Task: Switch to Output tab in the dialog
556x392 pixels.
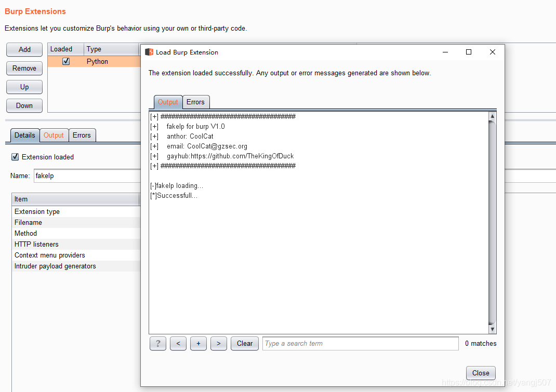Action: [168, 102]
